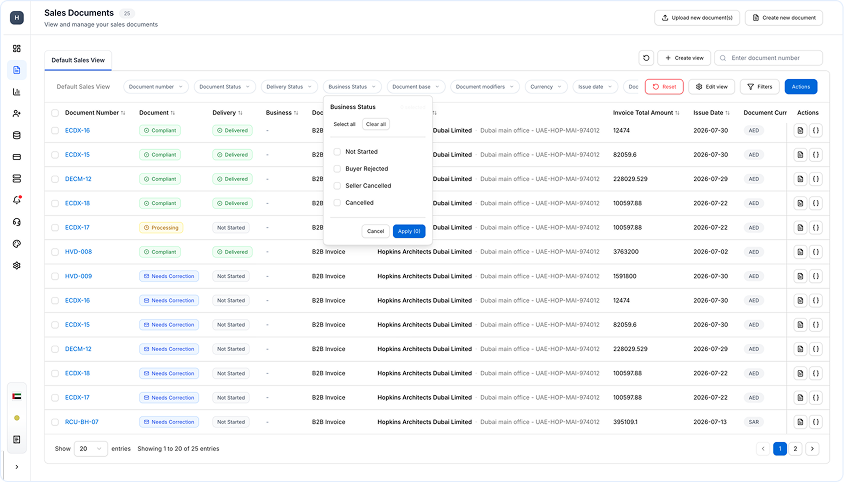Select the ECDX-17 Processing row checkbox
Image resolution: width=844 pixels, height=482 pixels.
pos(55,227)
